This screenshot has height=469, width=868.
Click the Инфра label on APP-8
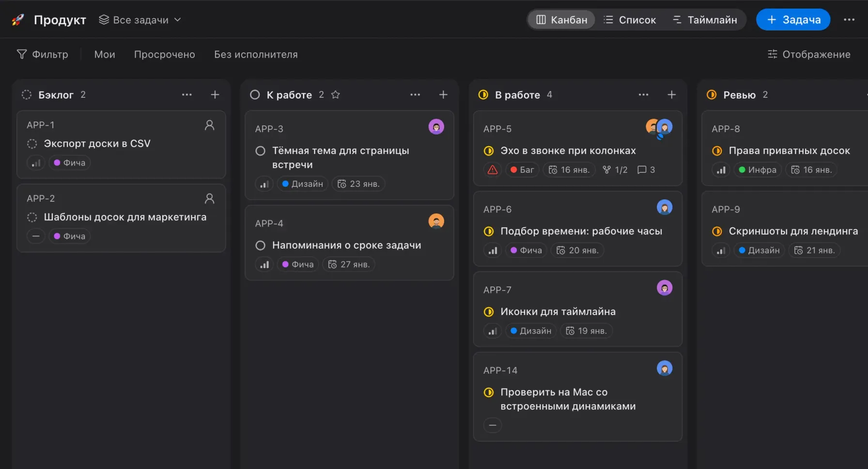point(758,170)
